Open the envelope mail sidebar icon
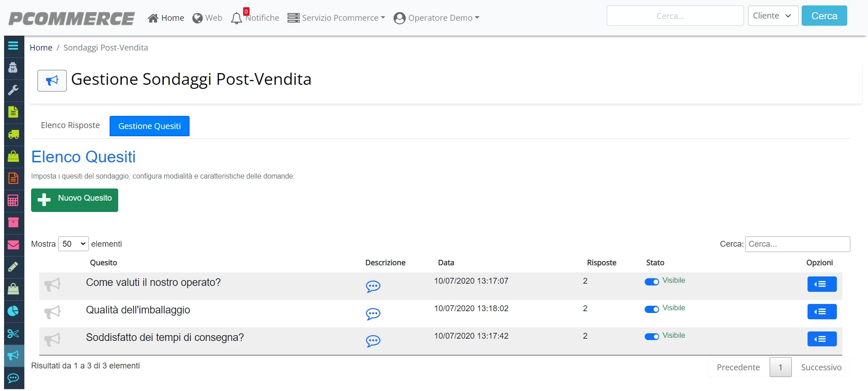The width and height of the screenshot is (868, 391). (x=14, y=244)
